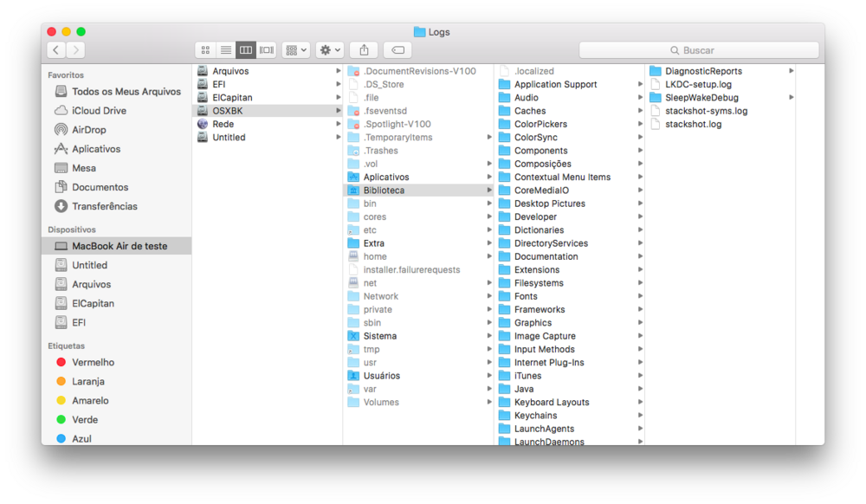Open iCloud Drive in sidebar
Viewport: 866px width, 504px height.
tap(99, 111)
